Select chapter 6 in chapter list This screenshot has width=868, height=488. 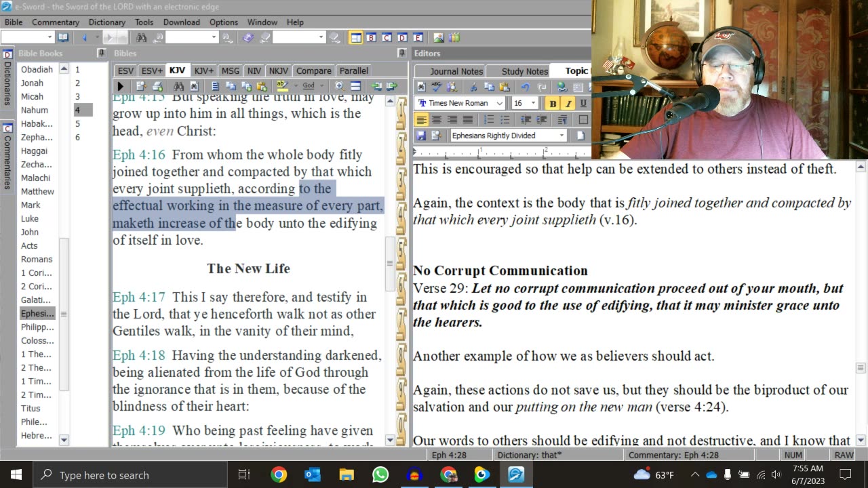77,137
